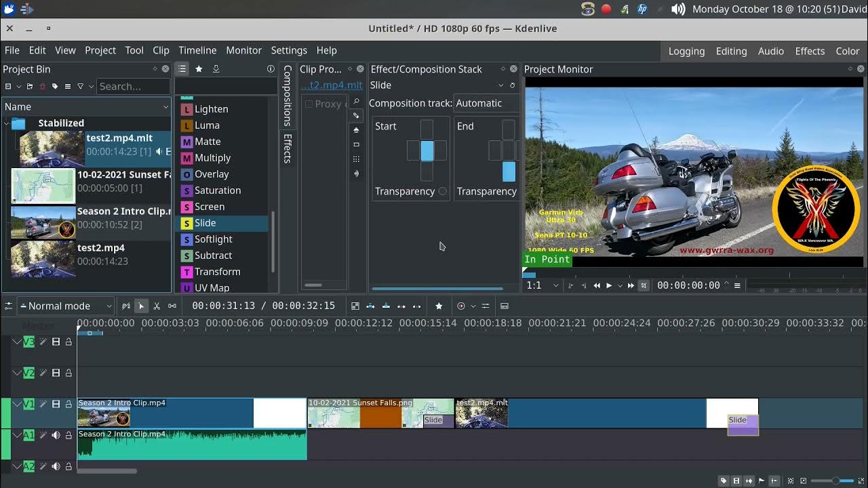Open the Timeline menu
The image size is (868, 488).
[x=197, y=50]
